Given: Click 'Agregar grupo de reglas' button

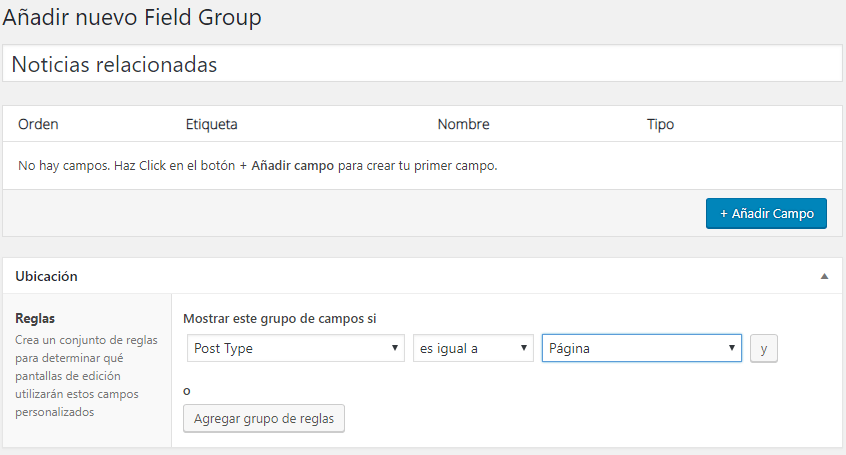Looking at the screenshot, I should click(265, 418).
